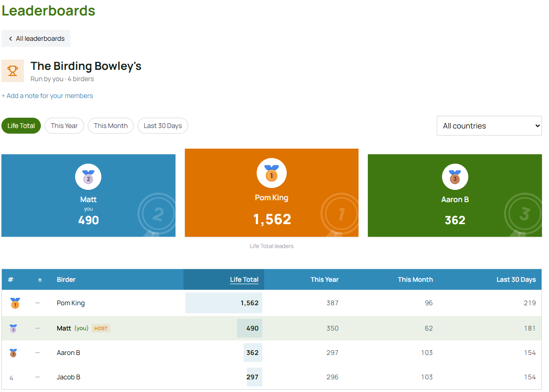Click the HOST badge next to Matt
The image size is (549, 392).
tap(101, 328)
